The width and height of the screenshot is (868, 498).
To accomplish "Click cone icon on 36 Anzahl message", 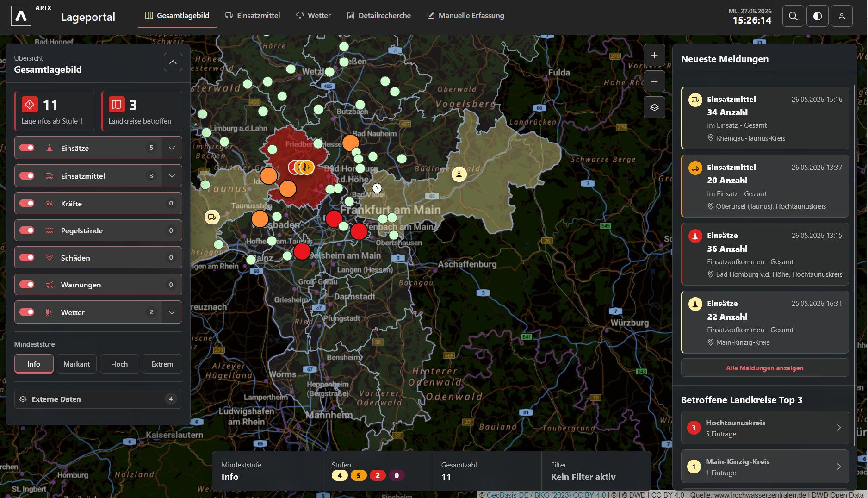I will tap(695, 236).
